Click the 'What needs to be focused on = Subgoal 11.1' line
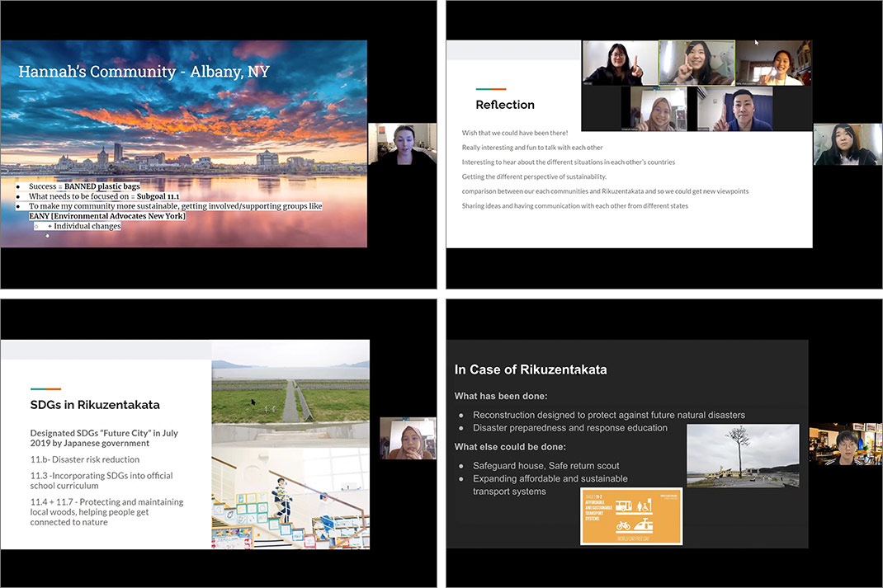This screenshot has width=883, height=588. [104, 196]
